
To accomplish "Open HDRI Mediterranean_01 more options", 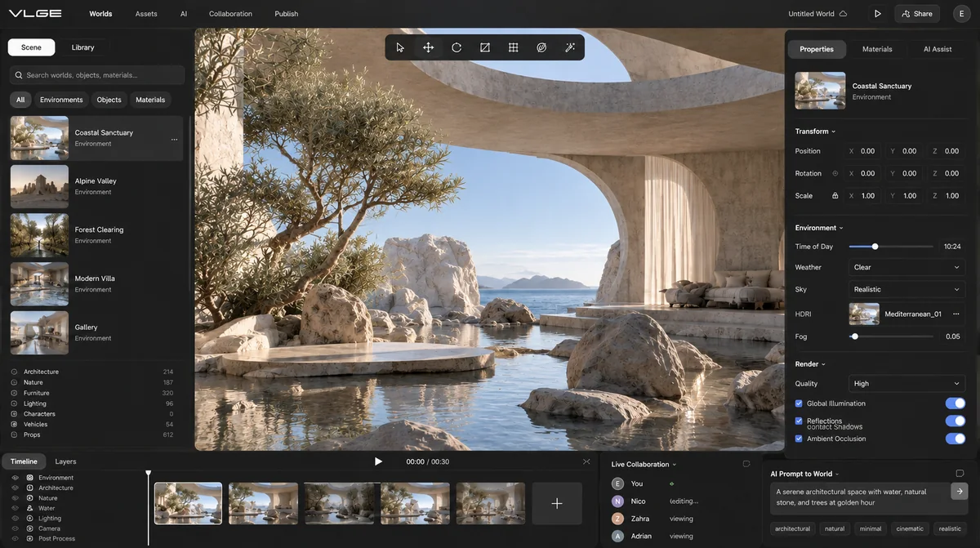I will 956,314.
